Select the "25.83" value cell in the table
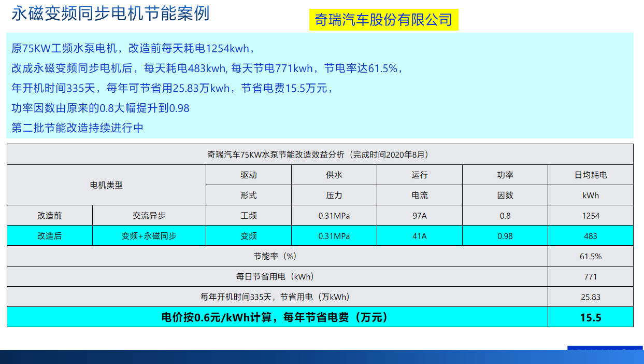Viewport: 644px width, 364px height. point(591,297)
